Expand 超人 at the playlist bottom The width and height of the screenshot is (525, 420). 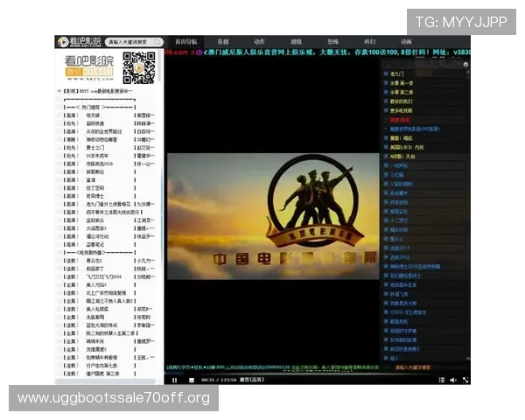(x=386, y=358)
